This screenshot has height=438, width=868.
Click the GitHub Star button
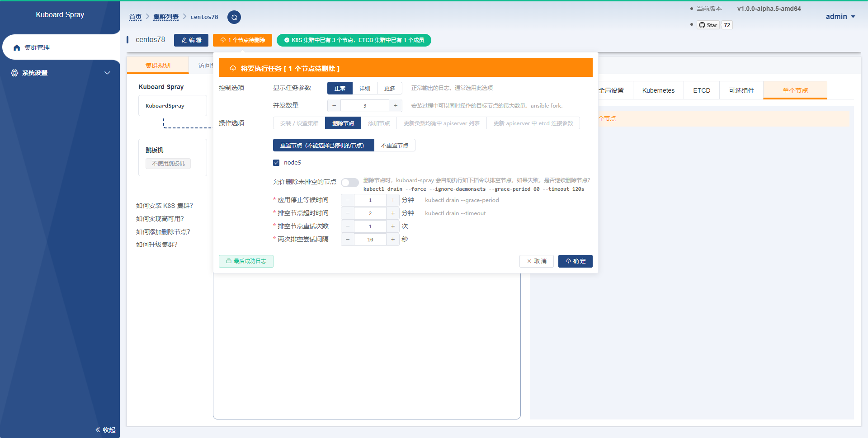(708, 25)
